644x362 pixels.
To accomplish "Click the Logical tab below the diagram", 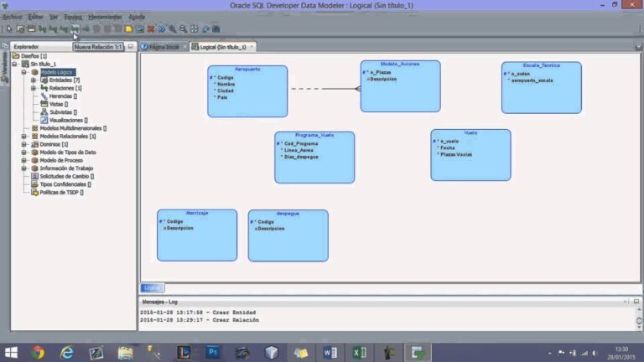I will pos(153,288).
